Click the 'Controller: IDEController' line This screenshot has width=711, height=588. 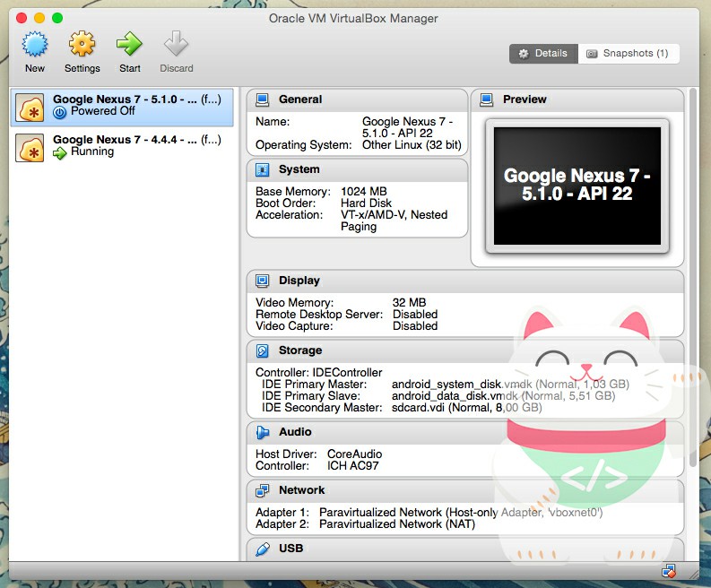319,373
